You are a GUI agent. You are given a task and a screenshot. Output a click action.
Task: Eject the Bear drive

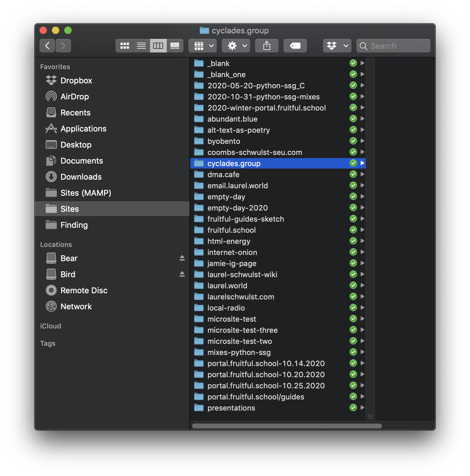click(182, 258)
